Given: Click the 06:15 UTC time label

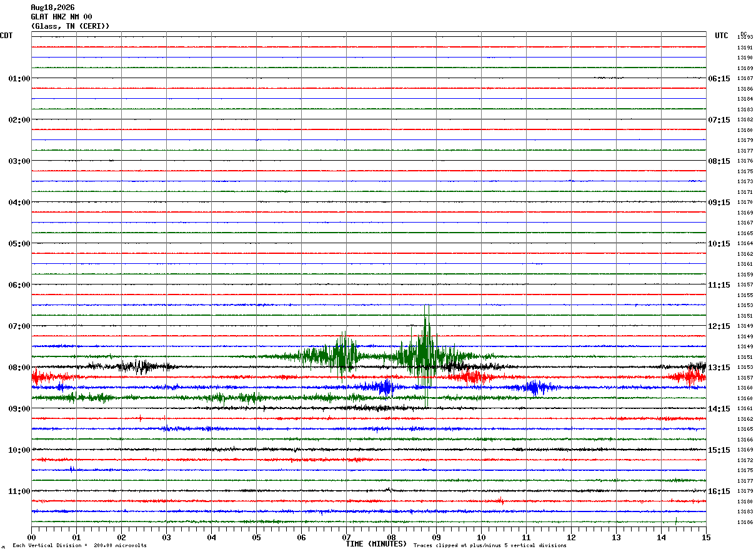Looking at the screenshot, I should tap(719, 79).
